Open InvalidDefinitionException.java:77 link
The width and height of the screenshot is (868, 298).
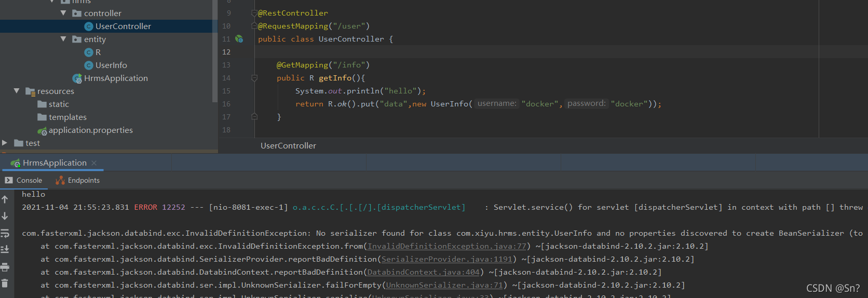pos(447,246)
